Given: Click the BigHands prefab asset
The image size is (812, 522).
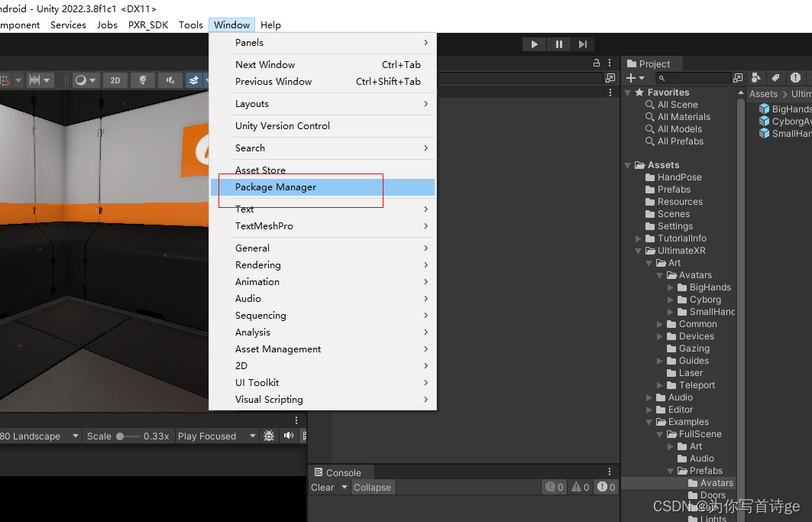Looking at the screenshot, I should click(785, 109).
